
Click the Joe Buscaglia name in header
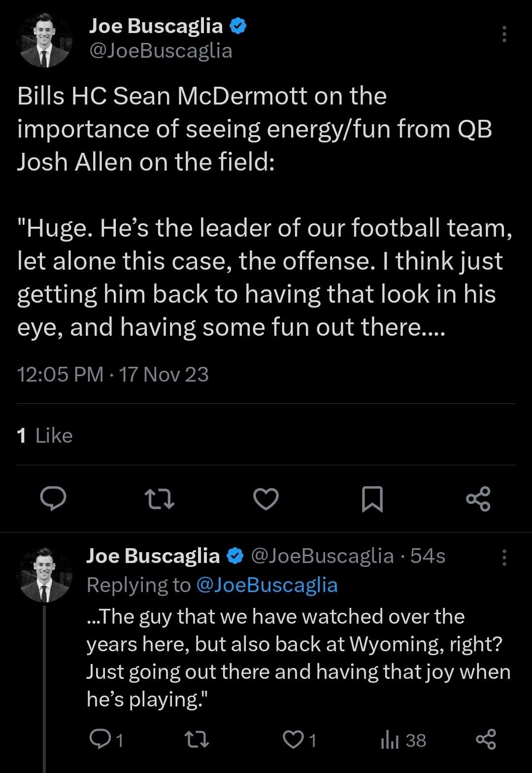[x=156, y=26]
